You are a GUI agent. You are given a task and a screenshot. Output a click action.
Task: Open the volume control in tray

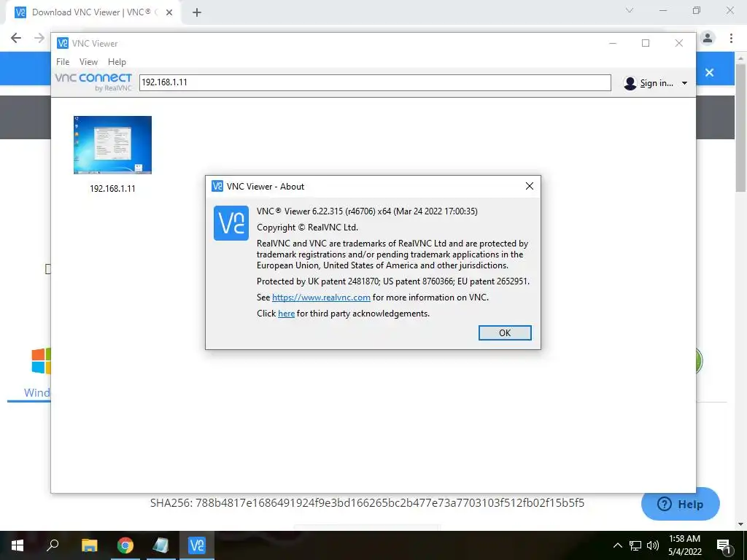pyautogui.click(x=653, y=545)
